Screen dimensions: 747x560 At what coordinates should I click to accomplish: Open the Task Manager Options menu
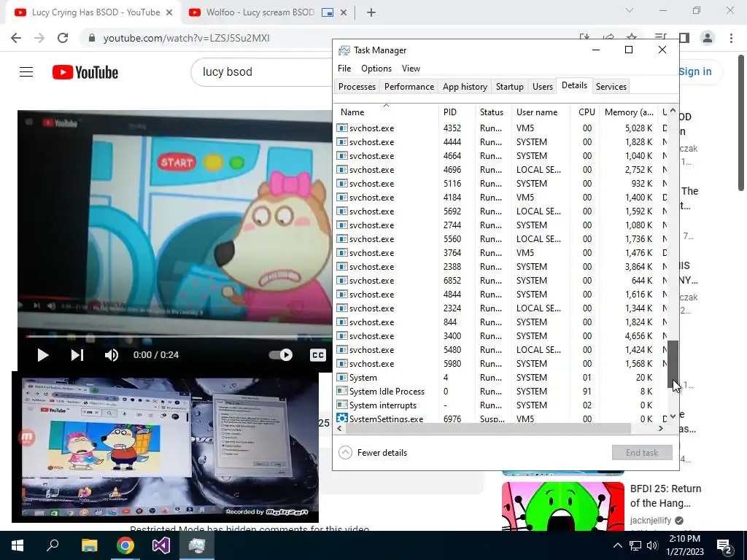click(x=376, y=69)
